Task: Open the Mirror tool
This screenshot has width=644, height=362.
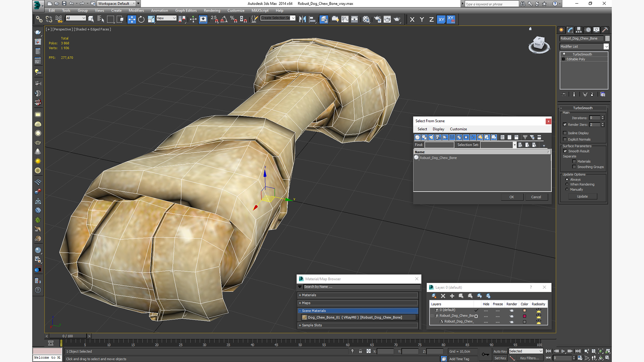Action: (x=302, y=19)
